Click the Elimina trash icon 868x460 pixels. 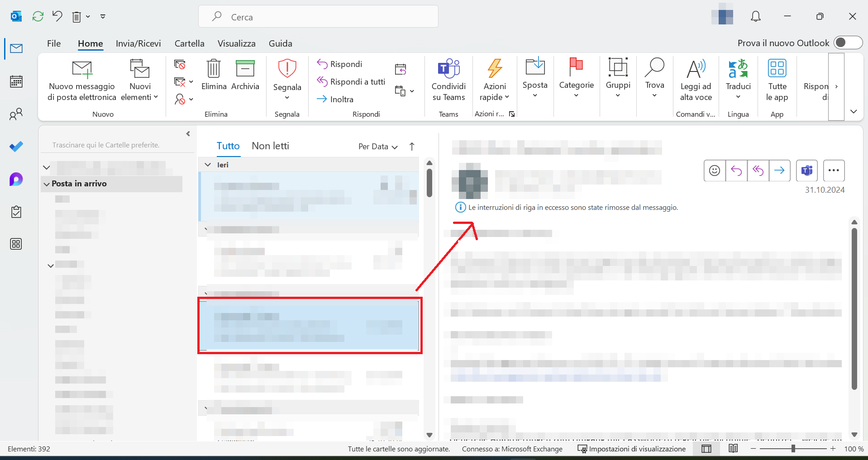click(214, 69)
